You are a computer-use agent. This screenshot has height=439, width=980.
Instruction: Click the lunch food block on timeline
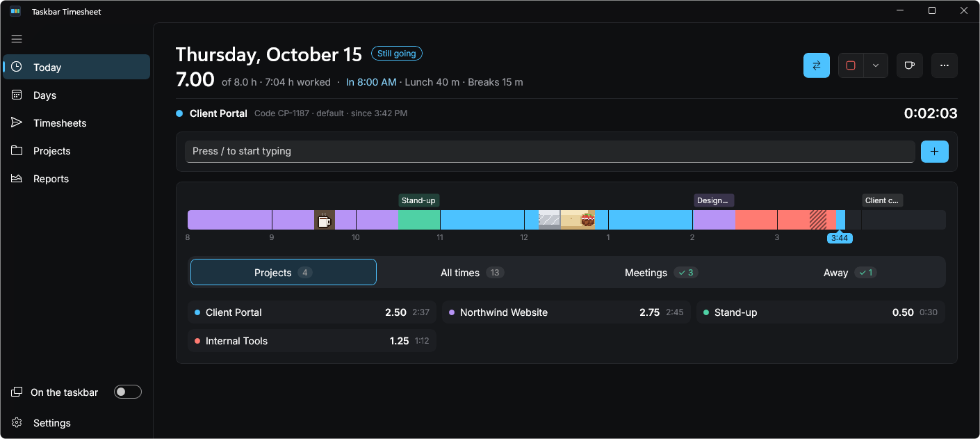[578, 220]
